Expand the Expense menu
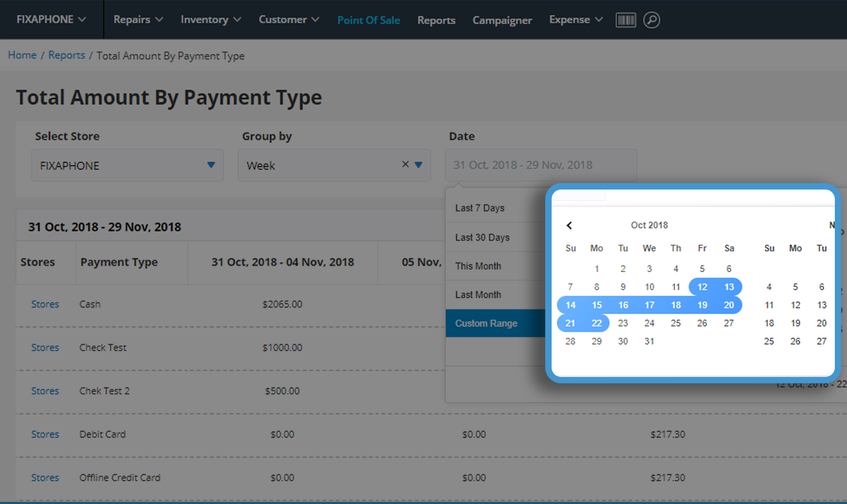The height and width of the screenshot is (504, 847). (x=576, y=20)
